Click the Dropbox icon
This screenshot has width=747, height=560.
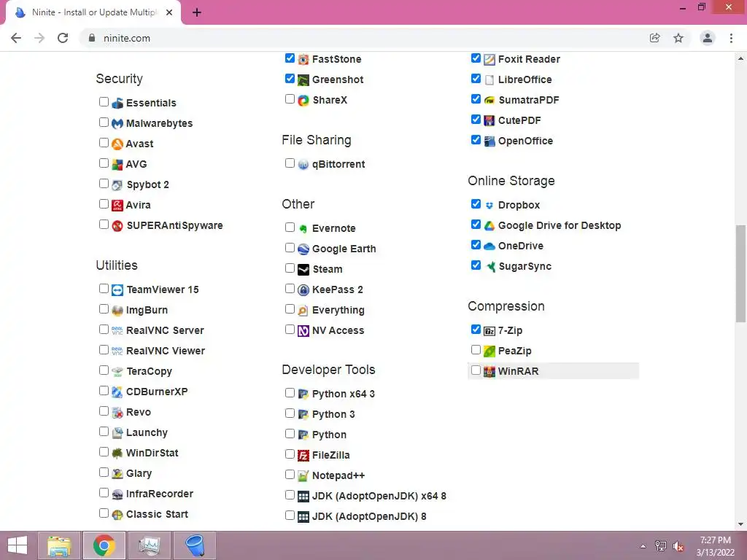coord(489,205)
